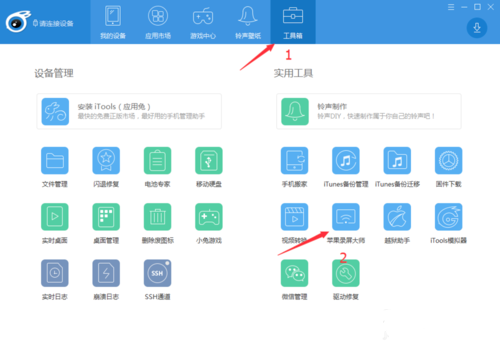This screenshot has height=361, width=500.
Task: Click the iTools eye logo
Action: 17,22
